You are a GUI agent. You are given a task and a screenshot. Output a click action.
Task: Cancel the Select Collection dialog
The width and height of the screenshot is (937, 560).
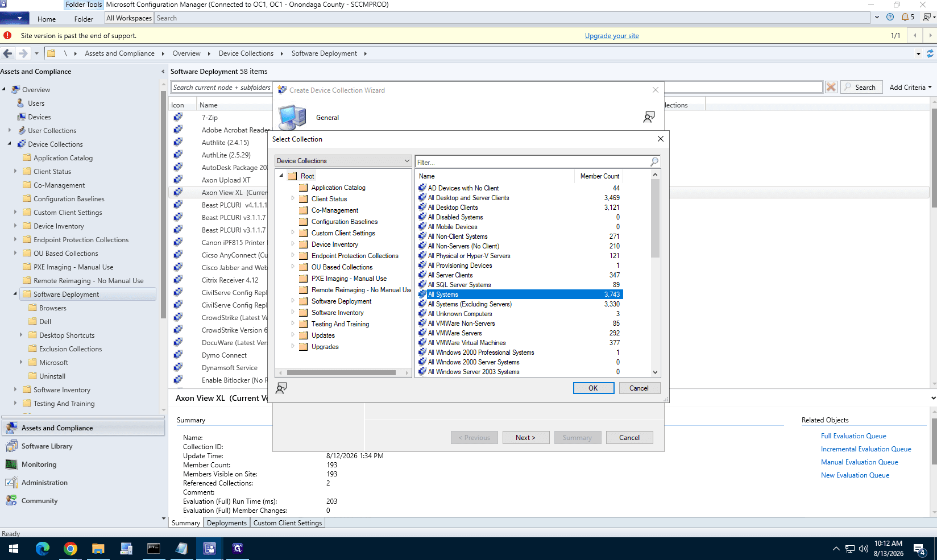pyautogui.click(x=639, y=388)
